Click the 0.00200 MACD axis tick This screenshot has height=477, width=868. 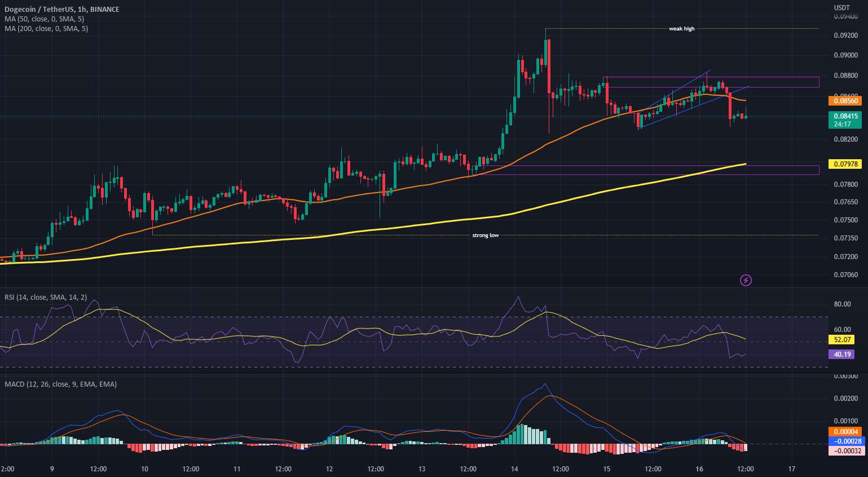point(845,399)
